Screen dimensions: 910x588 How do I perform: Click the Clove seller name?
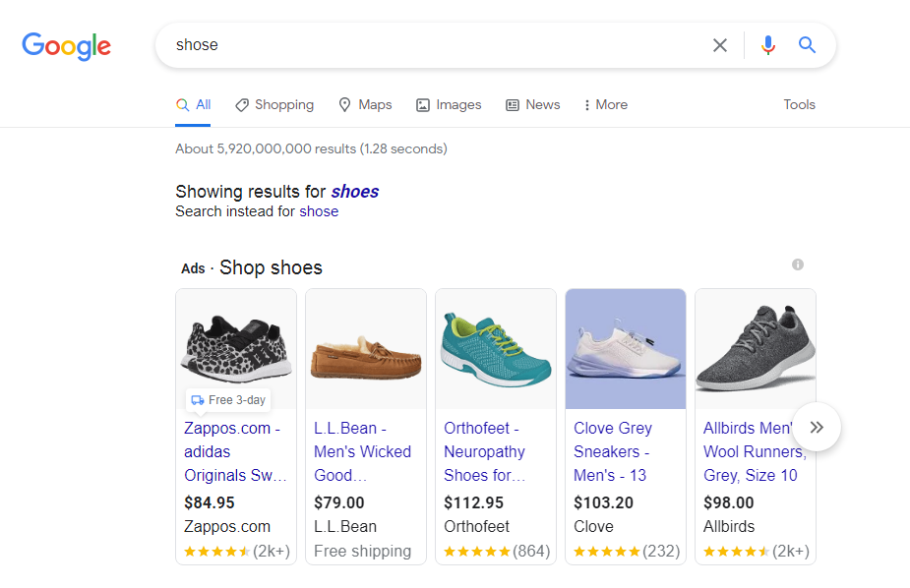coord(593,526)
